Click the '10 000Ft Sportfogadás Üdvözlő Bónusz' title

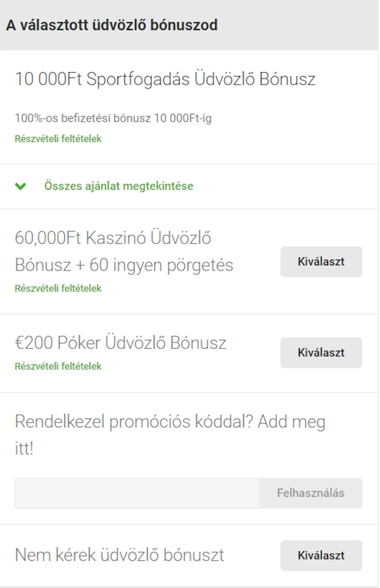point(165,79)
